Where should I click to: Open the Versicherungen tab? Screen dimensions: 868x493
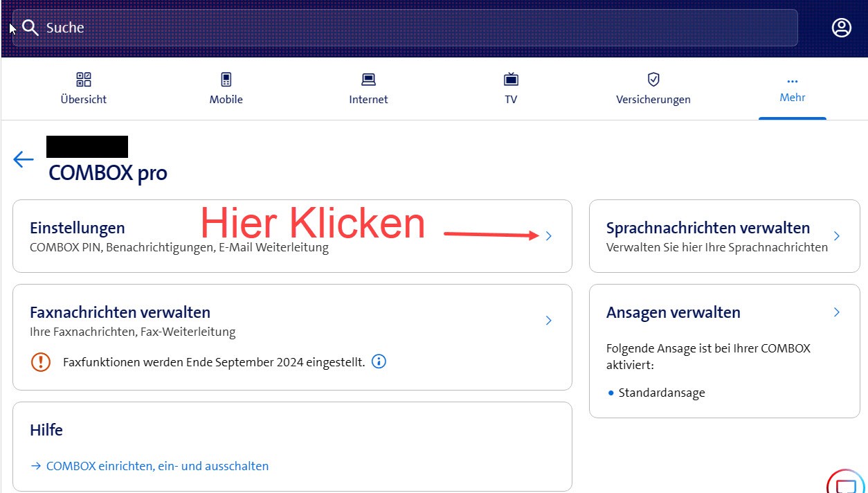pyautogui.click(x=653, y=89)
